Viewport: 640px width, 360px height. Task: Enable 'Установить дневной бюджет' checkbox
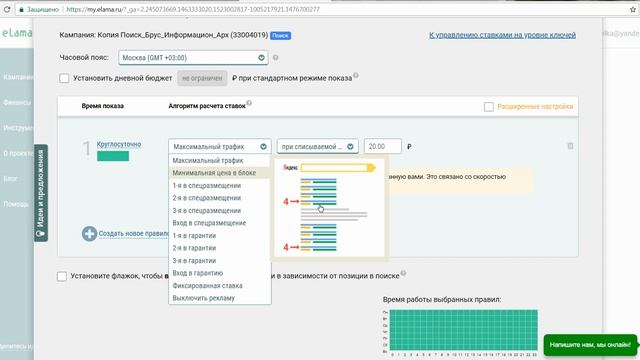[64, 78]
